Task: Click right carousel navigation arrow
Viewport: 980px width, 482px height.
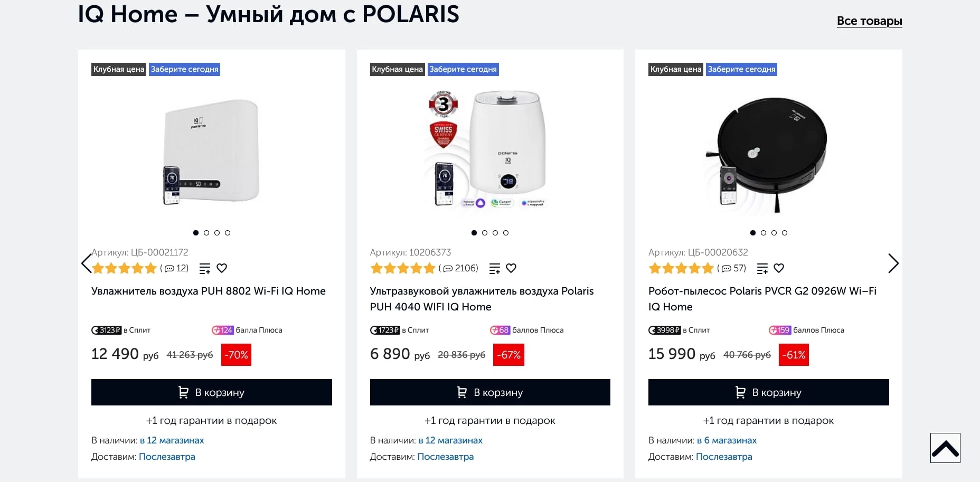Action: (893, 263)
